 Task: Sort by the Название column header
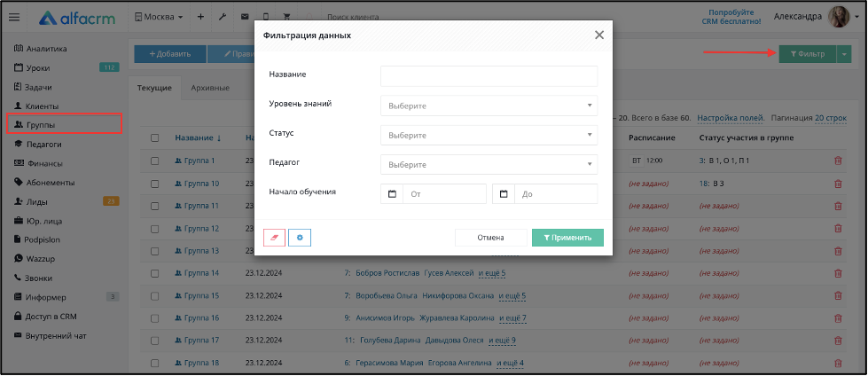[x=199, y=137]
